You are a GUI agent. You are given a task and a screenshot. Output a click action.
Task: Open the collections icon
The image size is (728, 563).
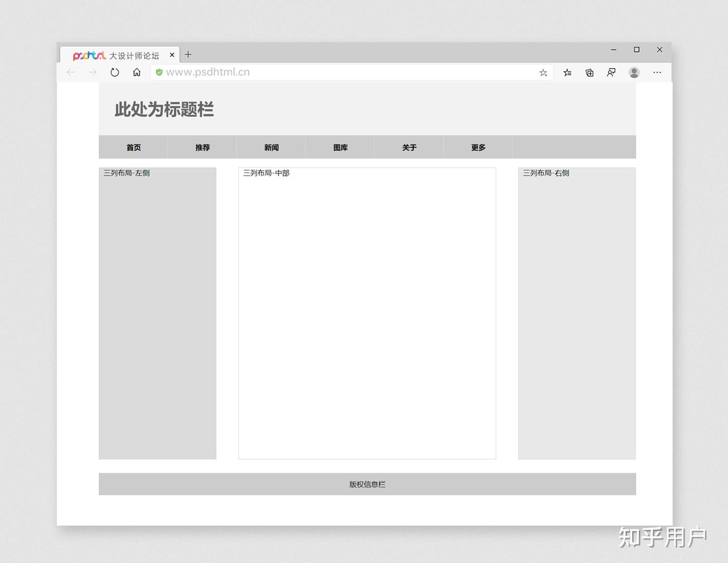pos(590,73)
